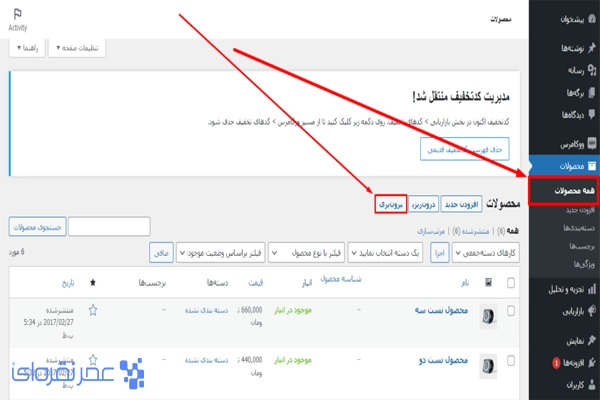Open فیلتر براساس وضعیت موجودی dropdown
600x400 pixels.
coord(220,253)
